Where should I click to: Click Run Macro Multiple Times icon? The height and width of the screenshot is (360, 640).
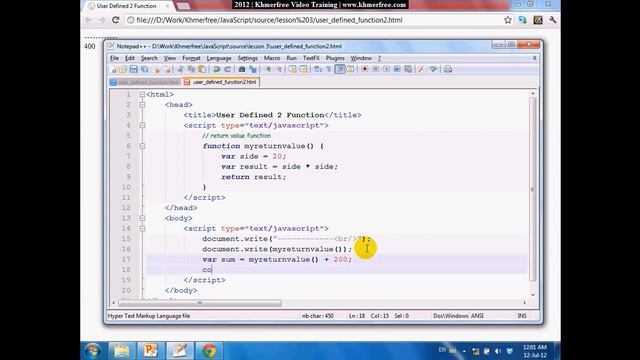[x=397, y=69]
